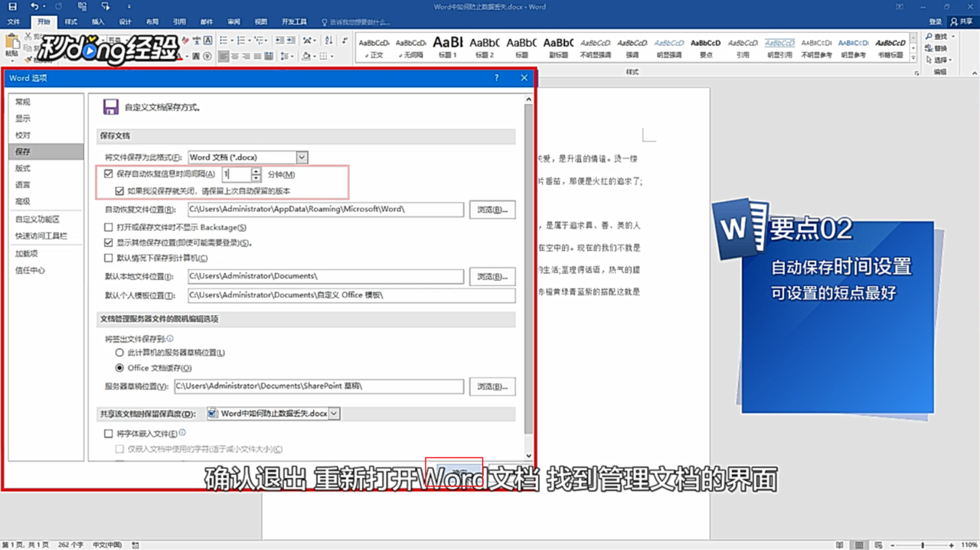
Task: Select General category in Word Options
Action: point(46,102)
